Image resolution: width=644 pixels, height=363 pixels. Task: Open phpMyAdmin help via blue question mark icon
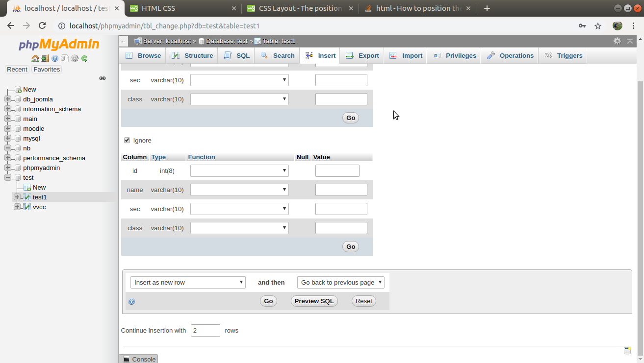pos(54,58)
